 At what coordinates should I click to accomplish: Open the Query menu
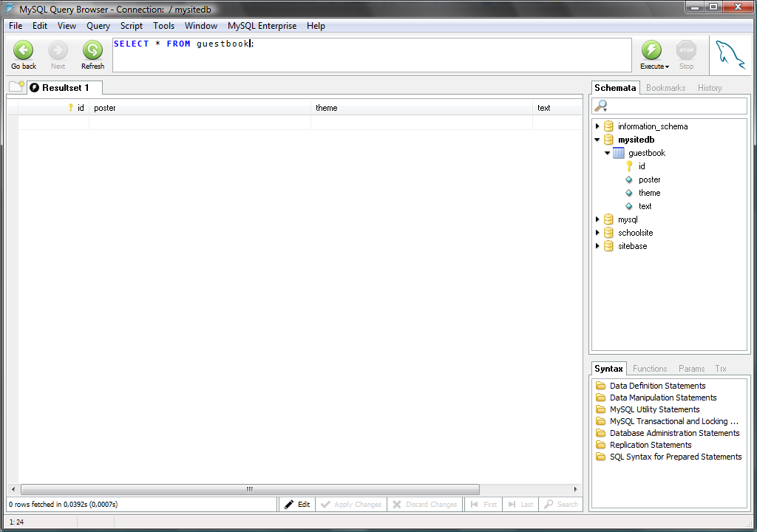(x=98, y=26)
